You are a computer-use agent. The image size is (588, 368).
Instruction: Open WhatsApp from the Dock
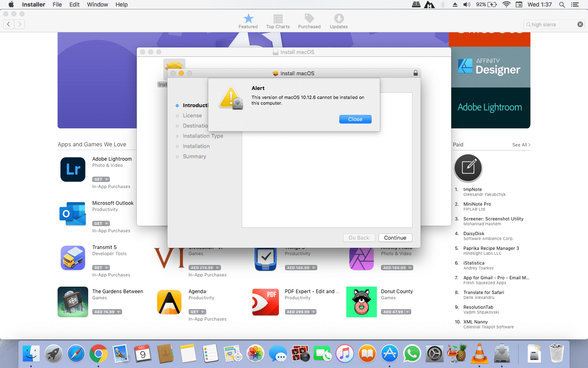[412, 354]
